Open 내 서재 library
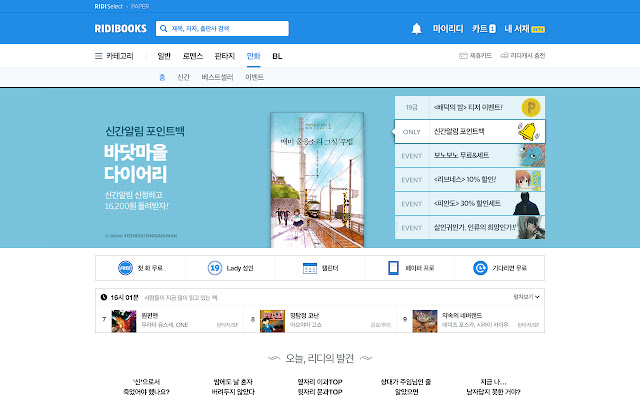Image resolution: width=640 pixels, height=400 pixels. coord(517,29)
